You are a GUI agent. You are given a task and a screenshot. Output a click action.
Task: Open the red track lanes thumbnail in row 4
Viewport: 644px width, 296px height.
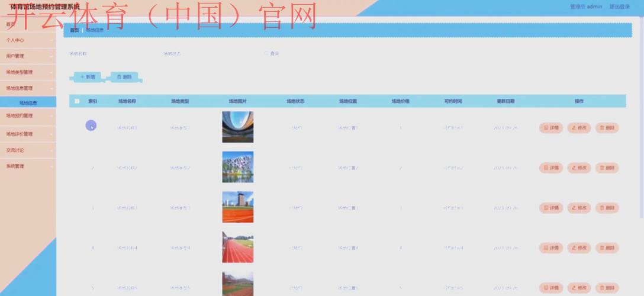(x=238, y=247)
